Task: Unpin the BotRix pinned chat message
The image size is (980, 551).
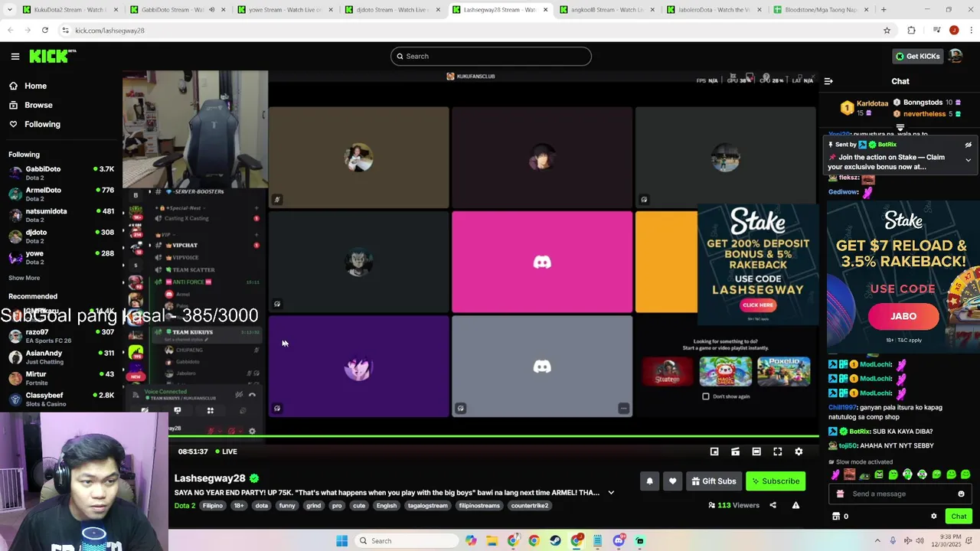Action: (x=968, y=145)
